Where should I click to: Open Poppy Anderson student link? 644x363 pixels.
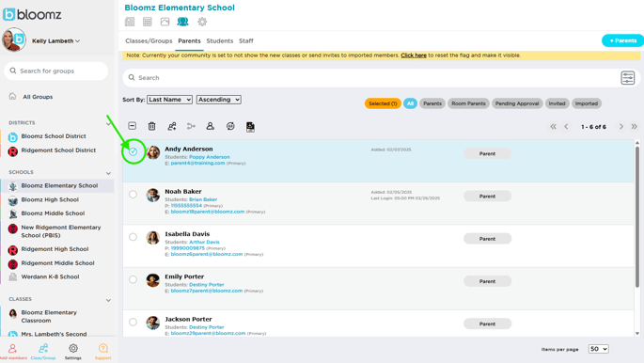210,157
